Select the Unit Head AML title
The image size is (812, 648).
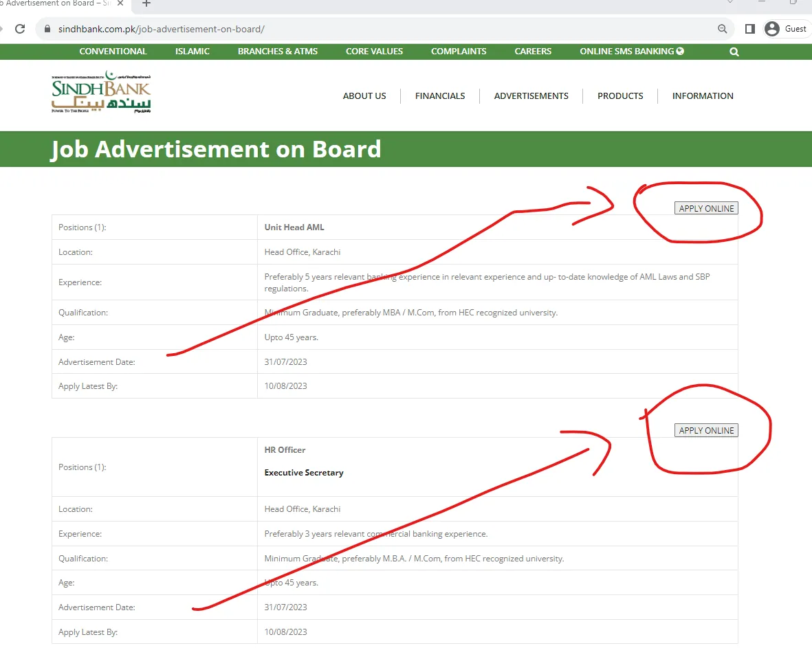(x=294, y=227)
